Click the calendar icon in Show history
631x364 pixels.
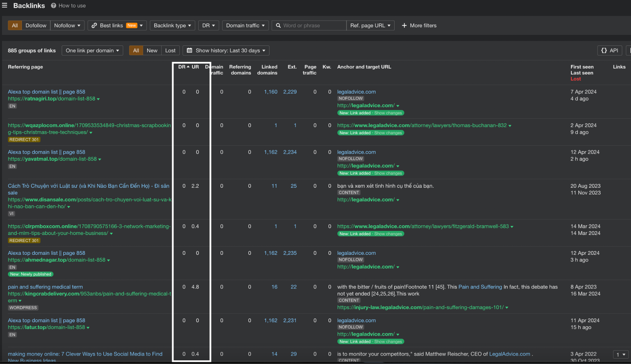pos(190,51)
